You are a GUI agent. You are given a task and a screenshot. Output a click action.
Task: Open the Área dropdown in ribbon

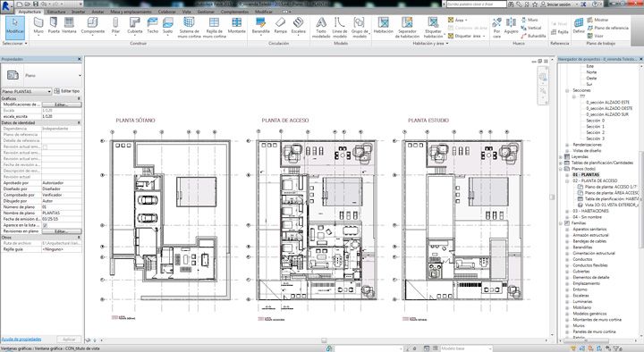pos(458,20)
